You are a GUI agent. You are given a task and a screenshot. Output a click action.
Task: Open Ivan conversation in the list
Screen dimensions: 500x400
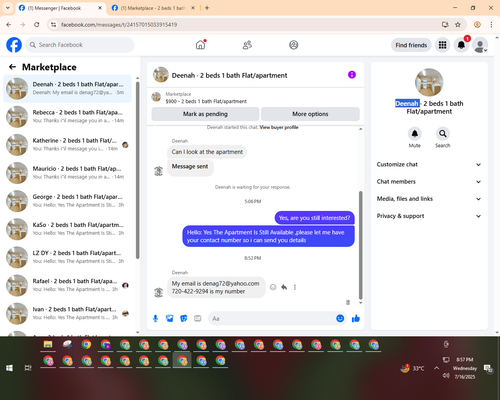coord(67,313)
